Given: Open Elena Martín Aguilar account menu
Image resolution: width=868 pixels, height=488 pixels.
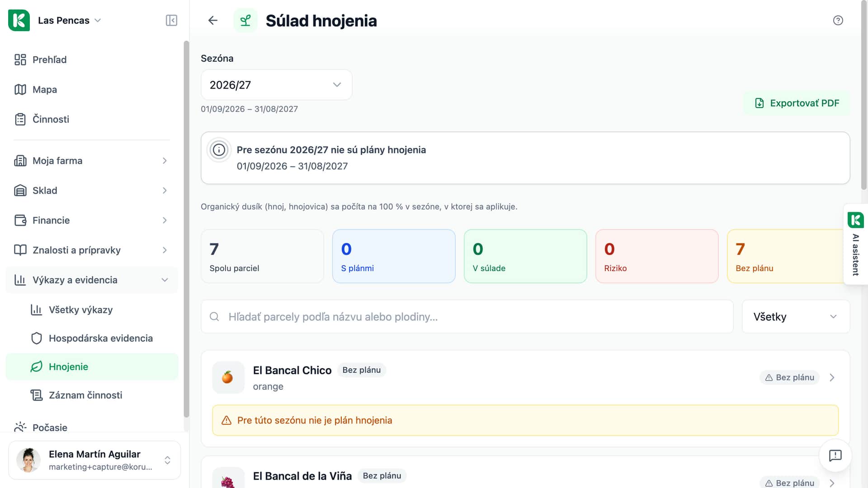Looking at the screenshot, I should [94, 460].
